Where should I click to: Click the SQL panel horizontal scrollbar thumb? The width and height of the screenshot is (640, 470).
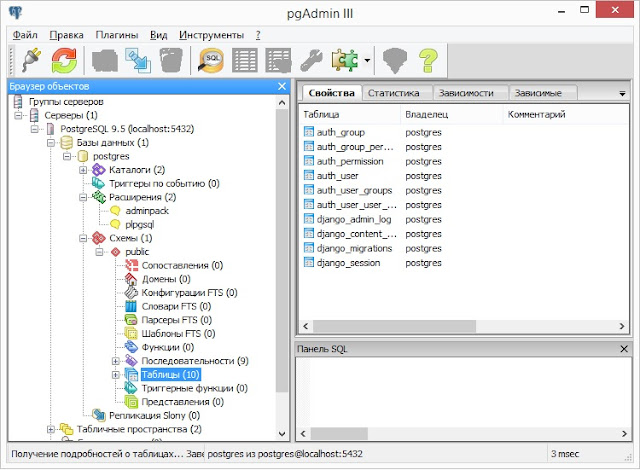click(339, 433)
